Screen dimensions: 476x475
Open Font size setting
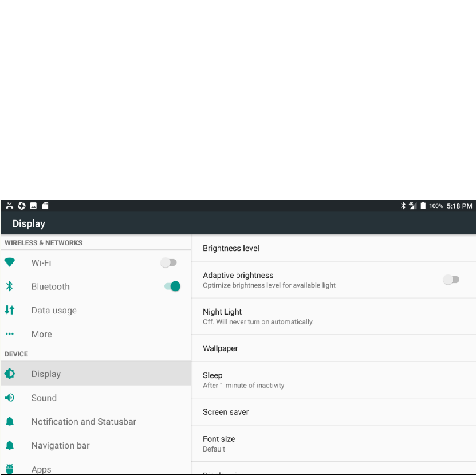point(333,443)
